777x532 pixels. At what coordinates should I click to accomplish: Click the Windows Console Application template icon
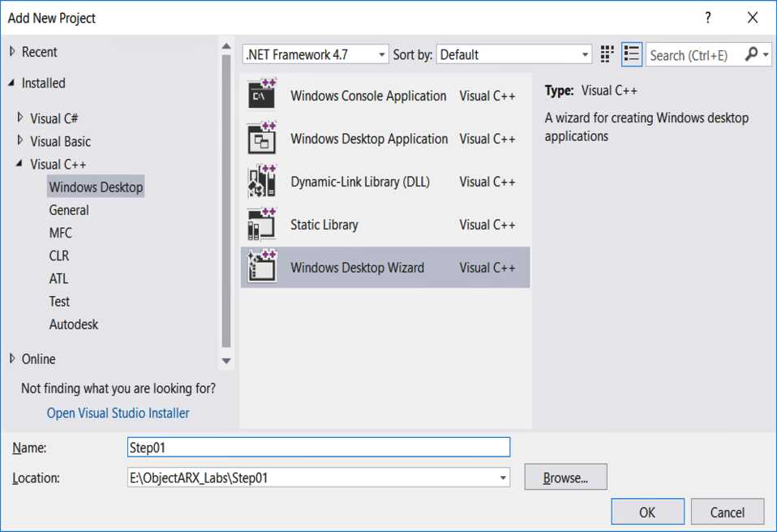262,94
